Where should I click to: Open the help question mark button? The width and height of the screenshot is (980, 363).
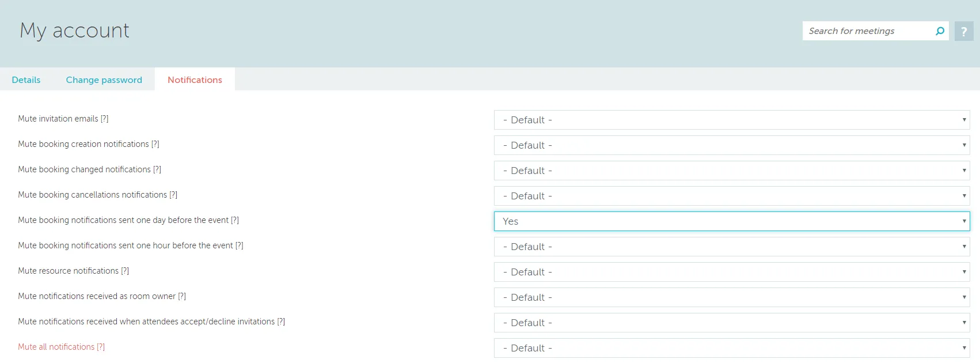click(x=964, y=31)
